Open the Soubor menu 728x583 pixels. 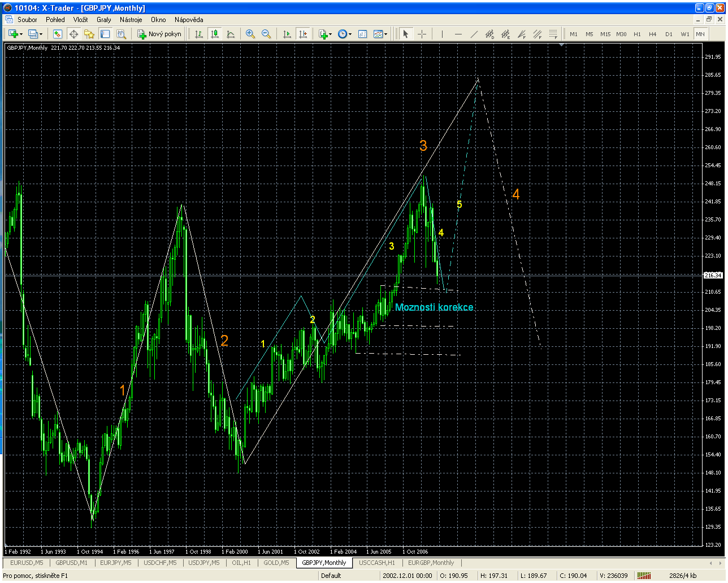pyautogui.click(x=27, y=19)
